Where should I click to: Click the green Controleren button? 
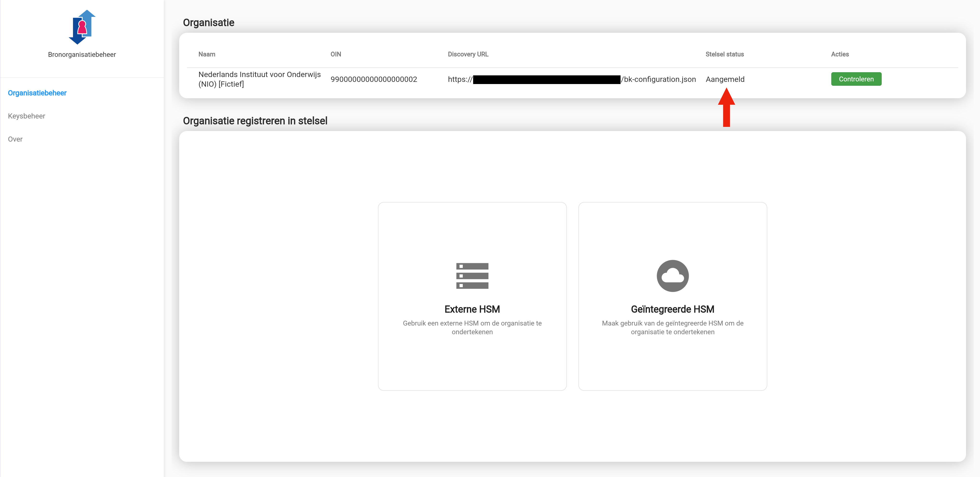[856, 79]
